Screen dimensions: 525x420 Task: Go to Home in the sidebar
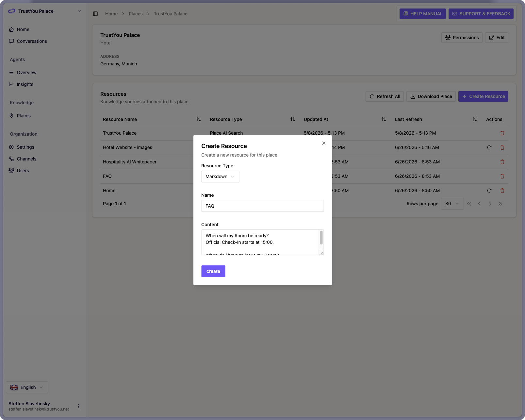click(x=23, y=29)
